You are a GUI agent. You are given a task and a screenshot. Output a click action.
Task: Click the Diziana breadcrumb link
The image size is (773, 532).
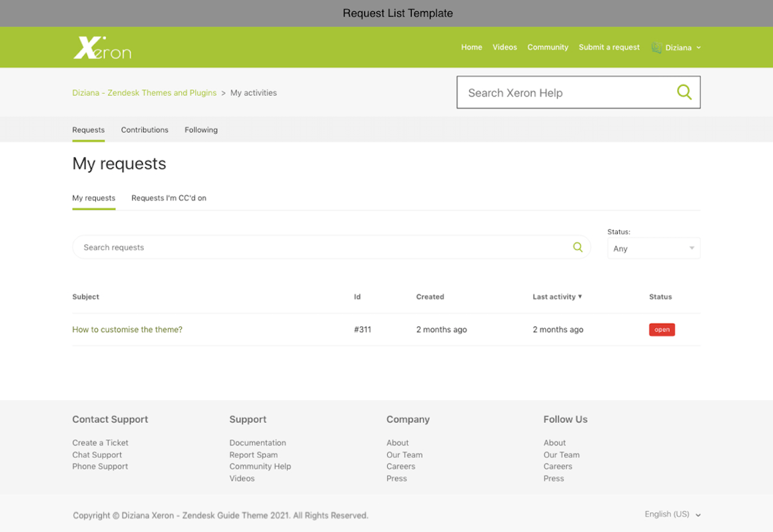tap(144, 93)
